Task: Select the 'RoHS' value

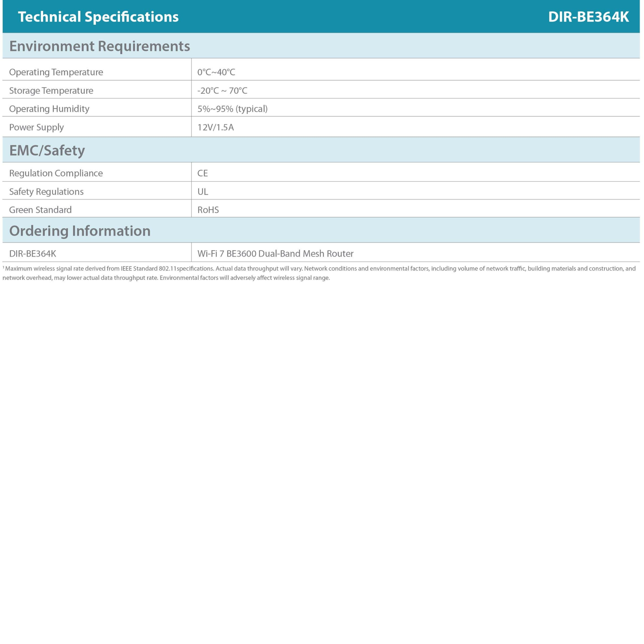Action: [208, 210]
